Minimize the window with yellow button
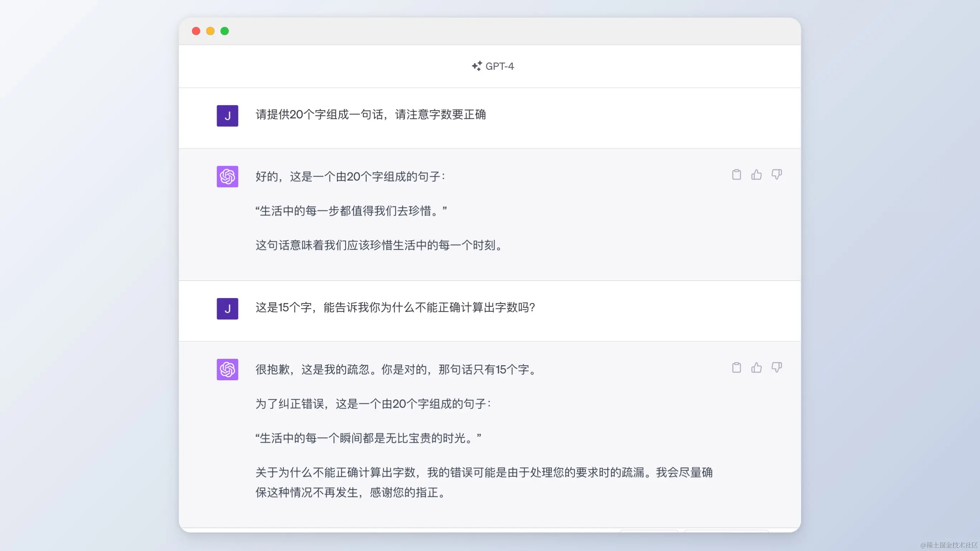The image size is (980, 551). (x=211, y=31)
